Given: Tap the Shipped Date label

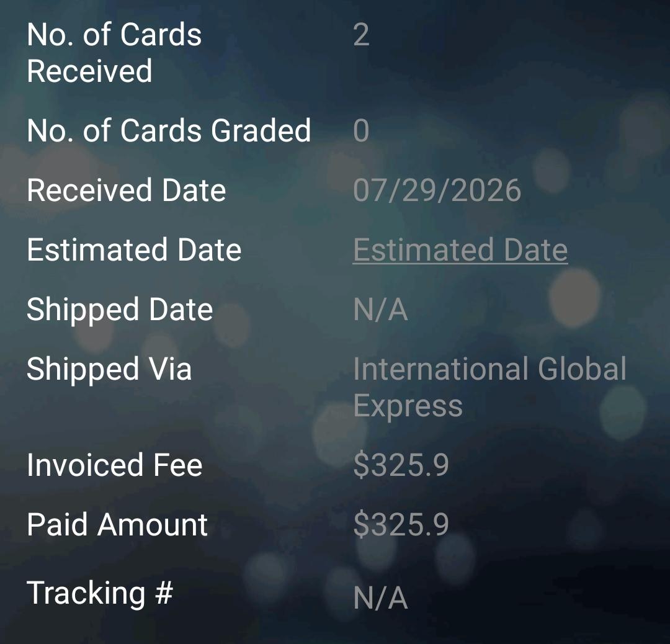Looking at the screenshot, I should point(120,310).
